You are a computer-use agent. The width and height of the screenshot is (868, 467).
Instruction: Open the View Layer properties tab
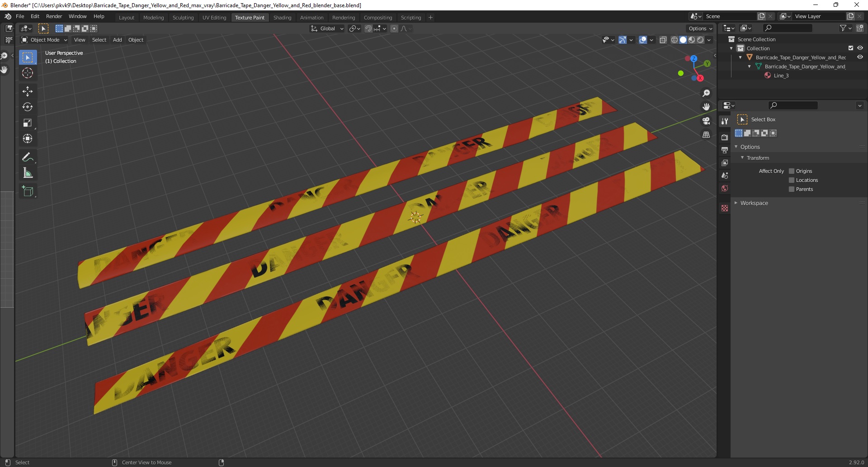pyautogui.click(x=725, y=162)
